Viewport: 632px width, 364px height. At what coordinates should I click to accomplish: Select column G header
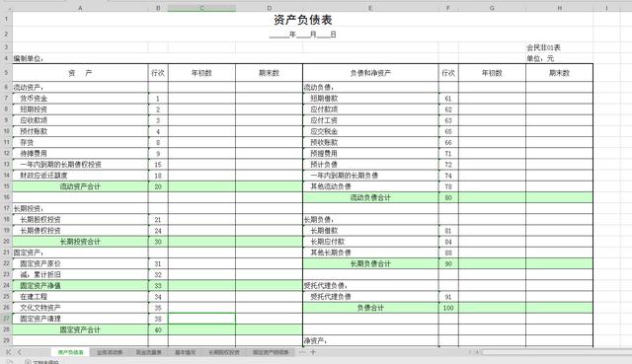492,8
